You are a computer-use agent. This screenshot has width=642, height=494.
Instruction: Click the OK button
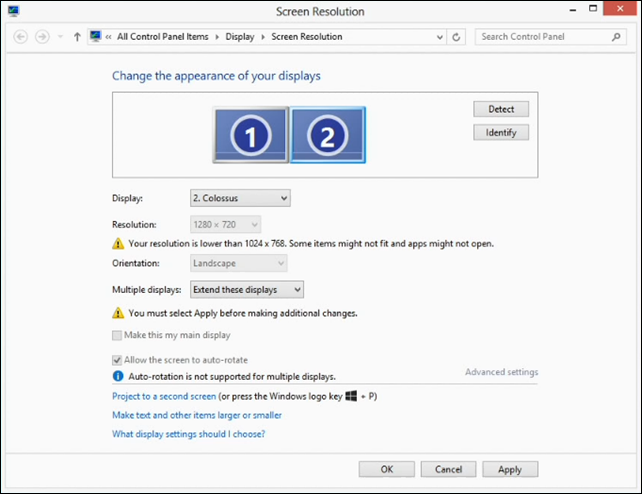pos(387,469)
